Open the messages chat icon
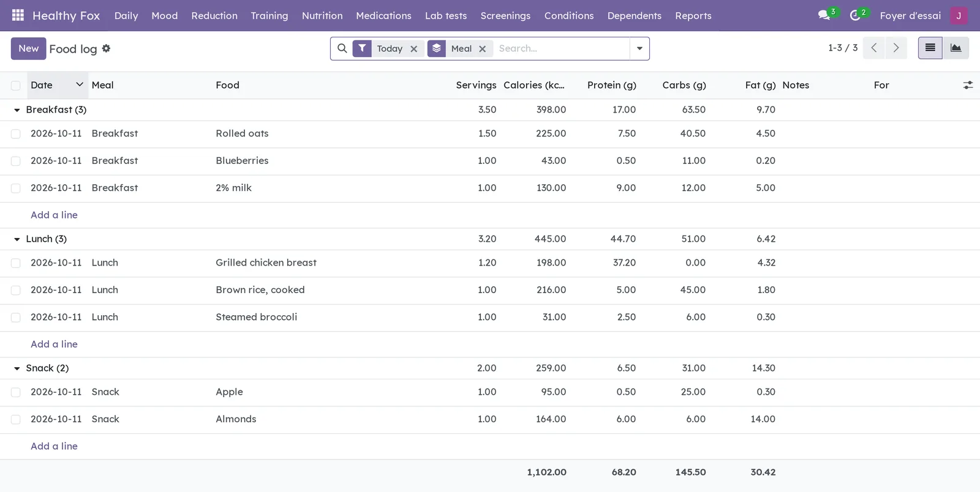This screenshot has height=492, width=980. pyautogui.click(x=824, y=15)
